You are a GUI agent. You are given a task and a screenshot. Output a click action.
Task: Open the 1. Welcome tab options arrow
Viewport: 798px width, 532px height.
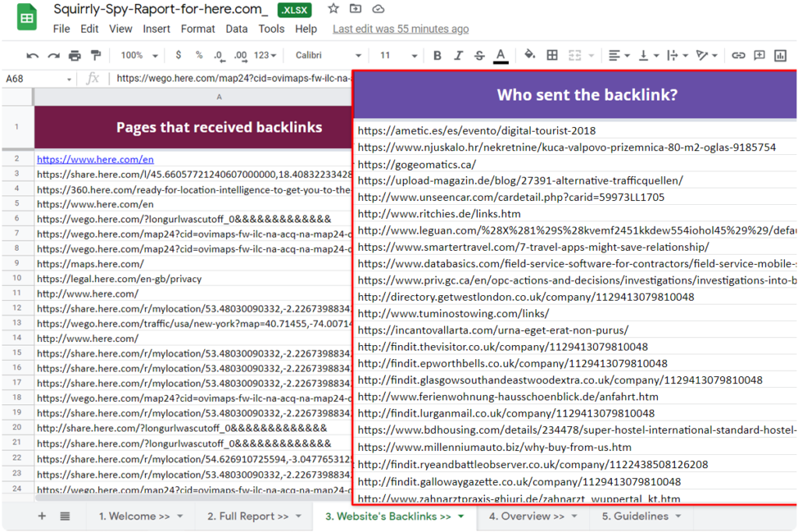[x=180, y=516]
